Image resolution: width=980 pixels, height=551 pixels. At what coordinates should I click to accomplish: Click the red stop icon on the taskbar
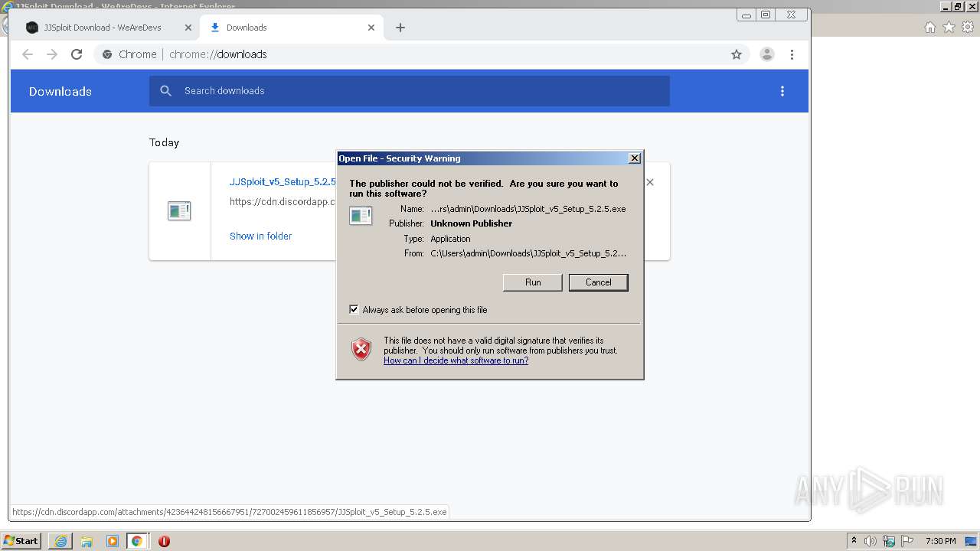(164, 541)
